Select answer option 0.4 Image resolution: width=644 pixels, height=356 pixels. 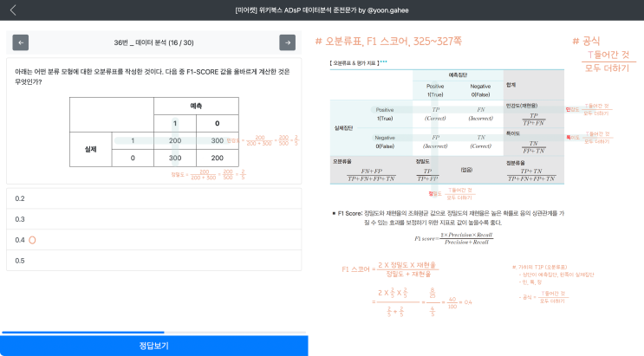[154, 240]
